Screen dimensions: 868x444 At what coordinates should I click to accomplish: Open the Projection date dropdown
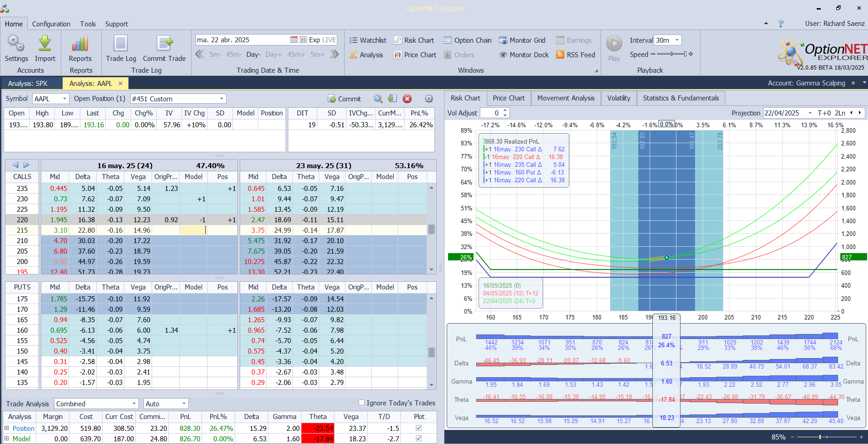(x=809, y=113)
